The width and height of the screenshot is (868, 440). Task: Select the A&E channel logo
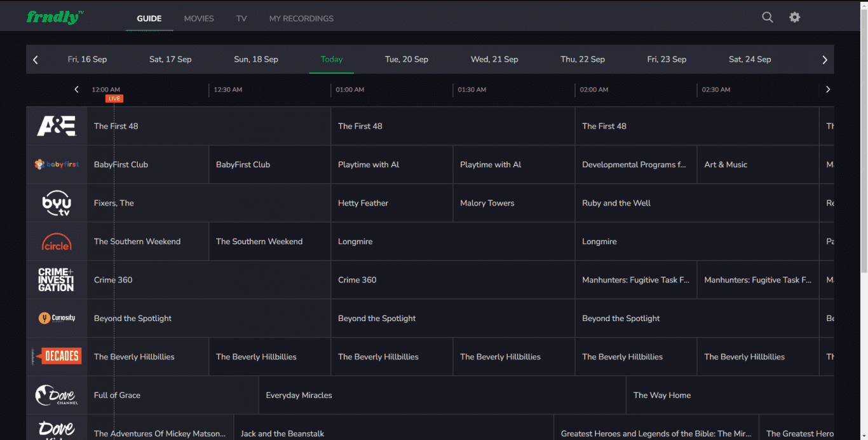(x=57, y=126)
